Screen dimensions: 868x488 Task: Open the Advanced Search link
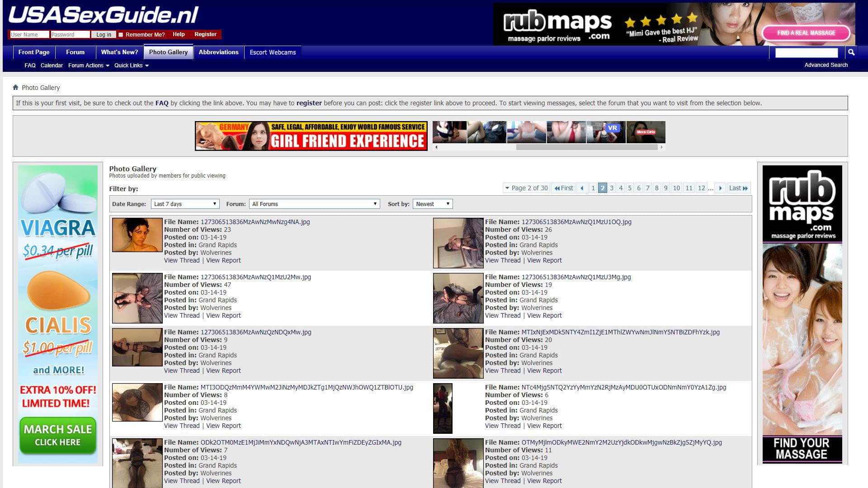click(826, 65)
